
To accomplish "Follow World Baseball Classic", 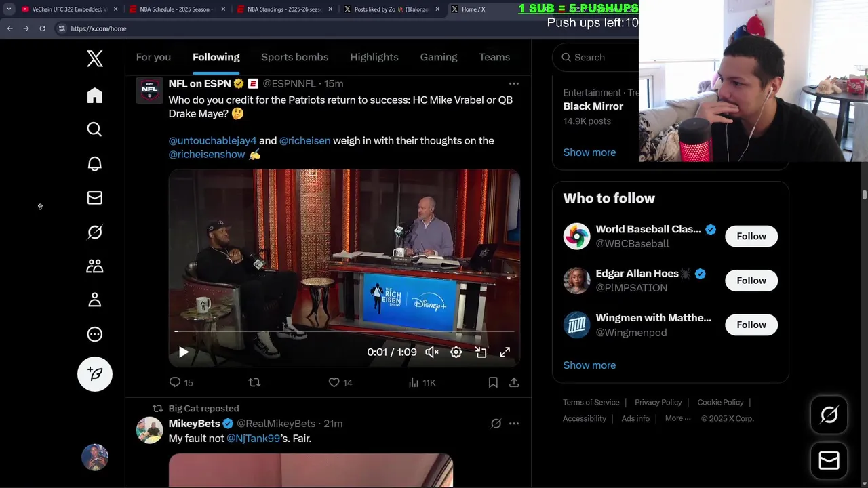I will pos(751,236).
